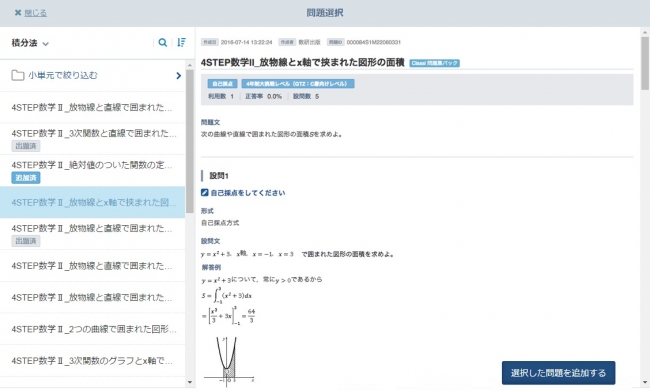The image size is (650, 391).
Task: Expand 小単元で絞り込む with the chevron arrow
Action: tap(179, 75)
